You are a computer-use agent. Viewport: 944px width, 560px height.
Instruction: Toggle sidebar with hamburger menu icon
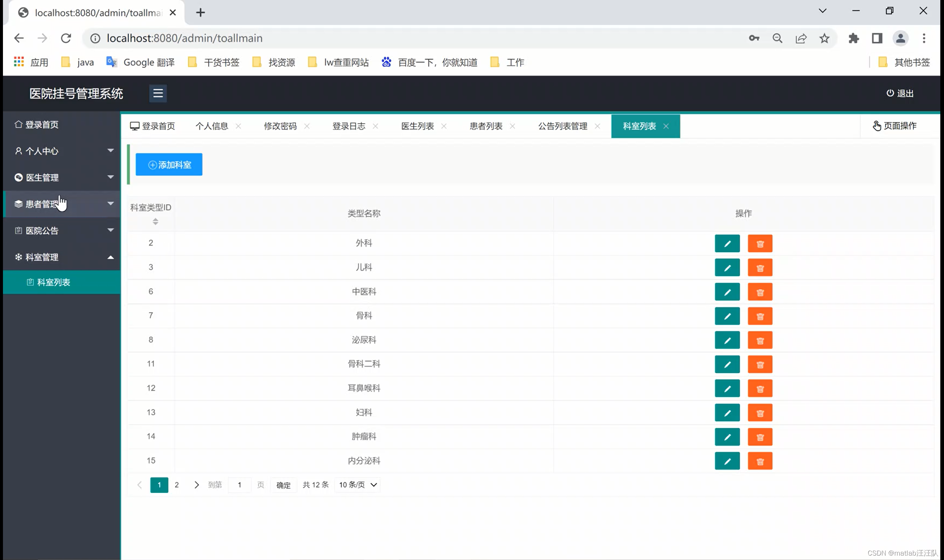click(x=158, y=93)
